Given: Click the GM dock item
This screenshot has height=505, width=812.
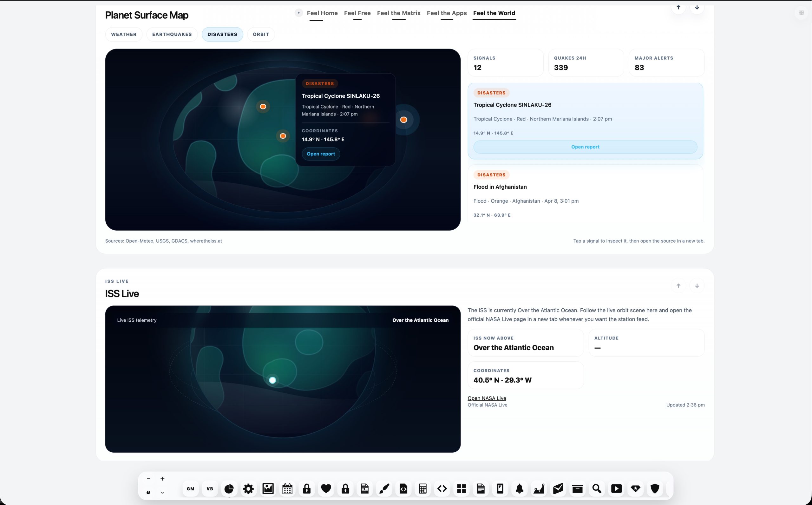Looking at the screenshot, I should point(190,489).
